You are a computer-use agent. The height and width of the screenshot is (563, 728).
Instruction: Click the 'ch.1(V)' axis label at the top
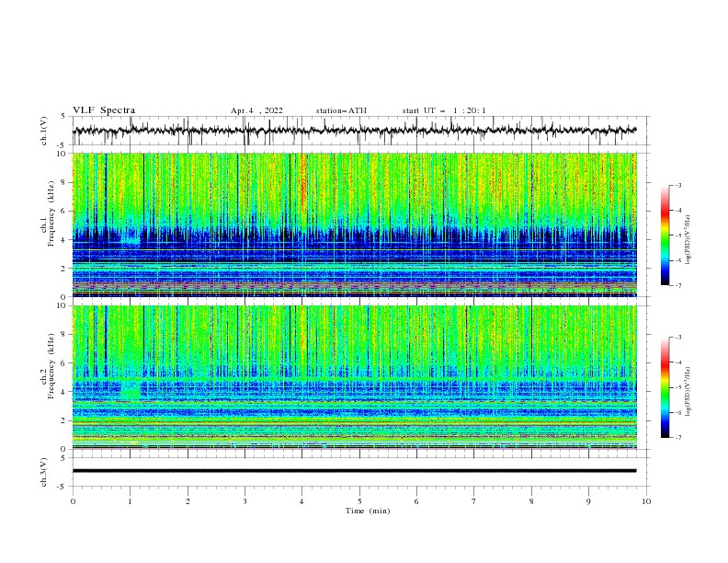[44, 131]
